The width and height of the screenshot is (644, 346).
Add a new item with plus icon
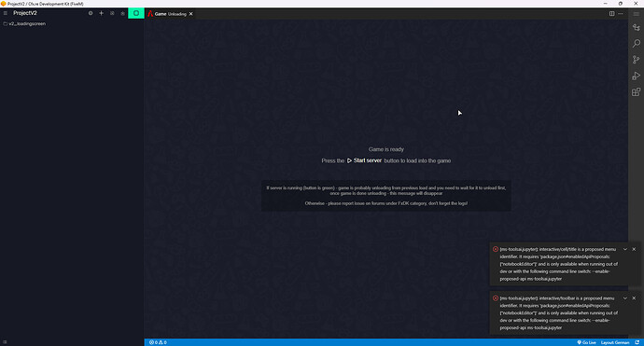pyautogui.click(x=101, y=13)
